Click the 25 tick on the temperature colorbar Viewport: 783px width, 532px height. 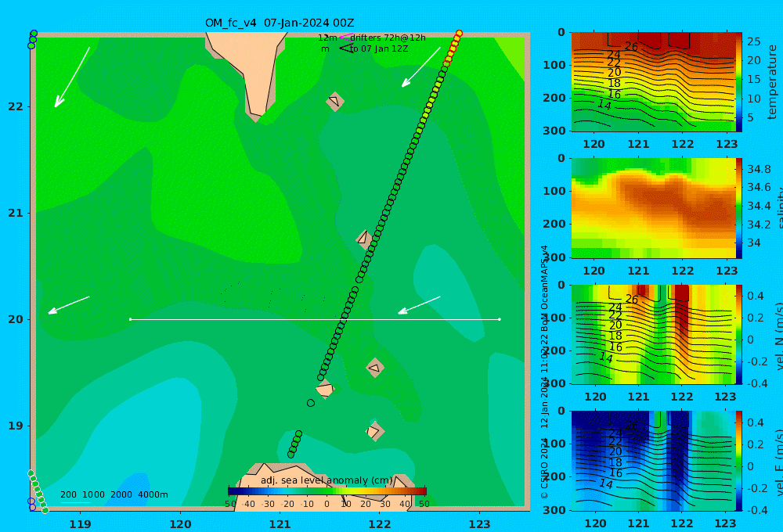click(754, 41)
